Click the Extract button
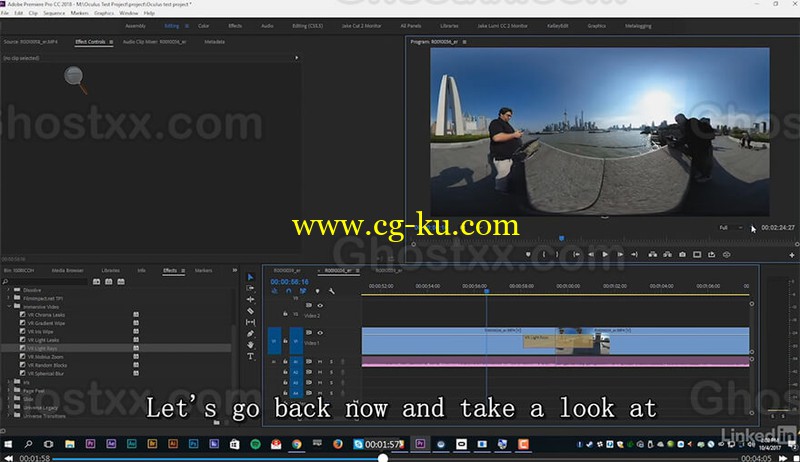The width and height of the screenshot is (800, 462). click(667, 254)
